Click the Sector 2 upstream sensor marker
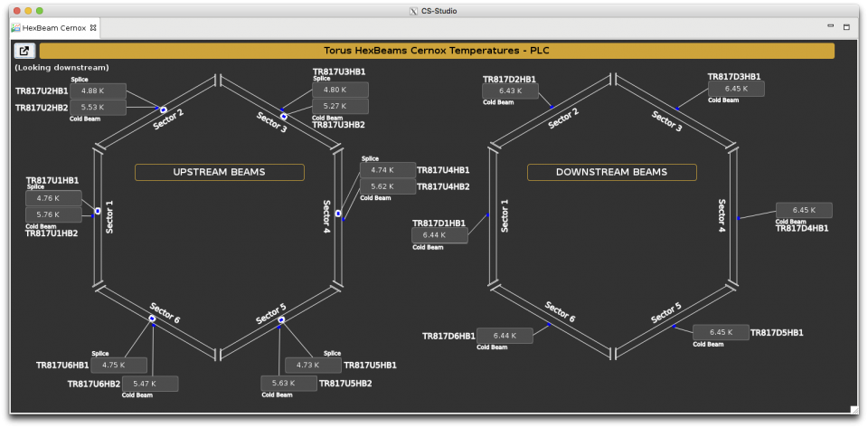Screen dimensions: 868x428 pyautogui.click(x=164, y=109)
